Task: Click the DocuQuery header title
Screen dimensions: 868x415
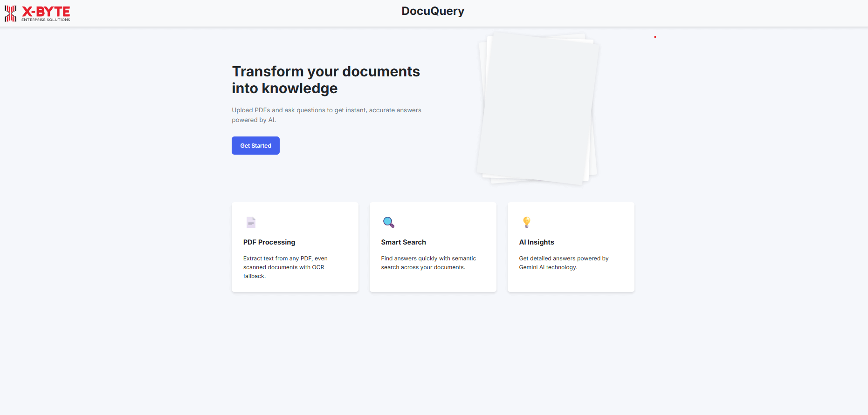Action: (433, 11)
